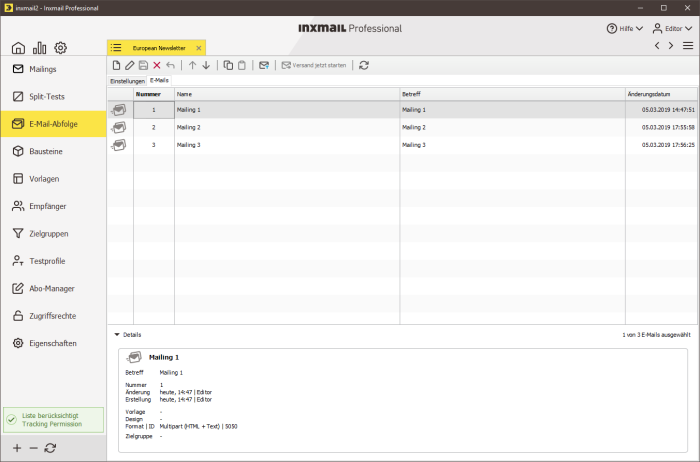Copy the selected email

coord(228,65)
